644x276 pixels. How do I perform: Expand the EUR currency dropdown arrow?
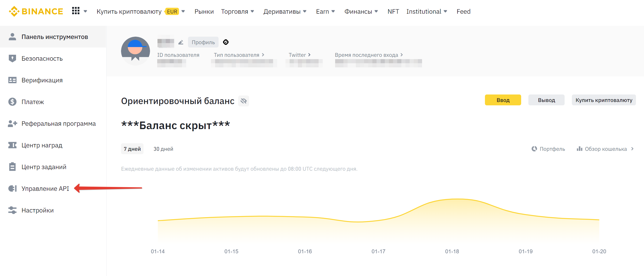pyautogui.click(x=183, y=11)
